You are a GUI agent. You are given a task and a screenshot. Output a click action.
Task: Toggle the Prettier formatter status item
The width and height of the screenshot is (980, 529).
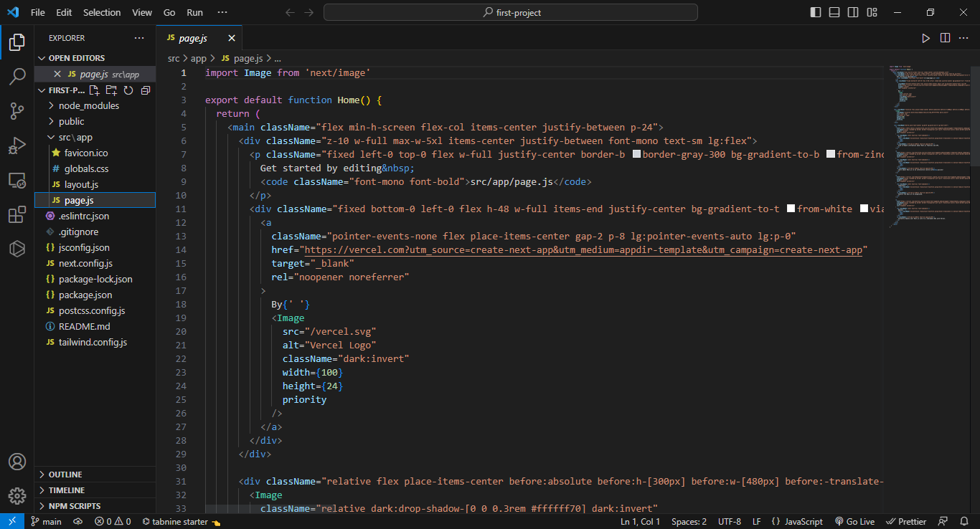click(x=907, y=521)
